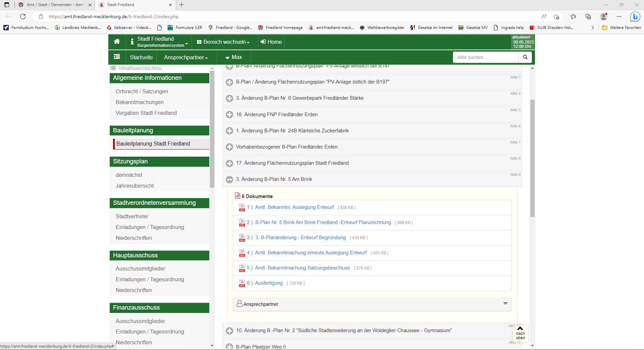Open browser collections icon
The height and width of the screenshot is (350, 644).
point(588,17)
